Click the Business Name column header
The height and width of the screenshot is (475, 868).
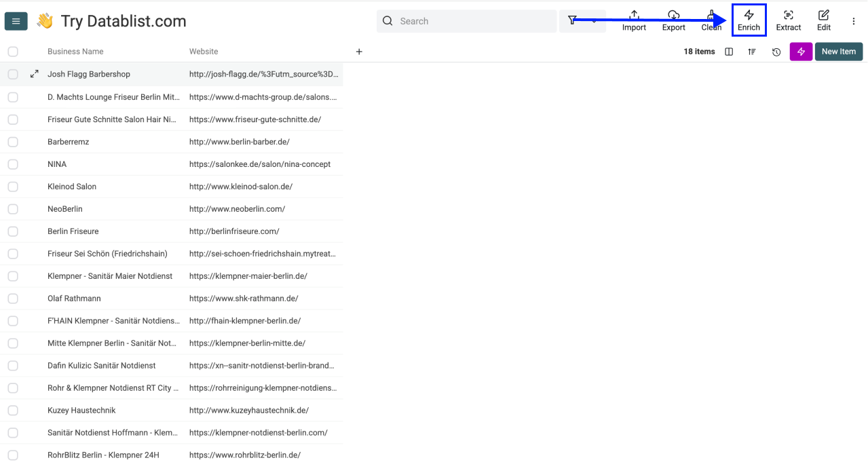click(x=75, y=52)
